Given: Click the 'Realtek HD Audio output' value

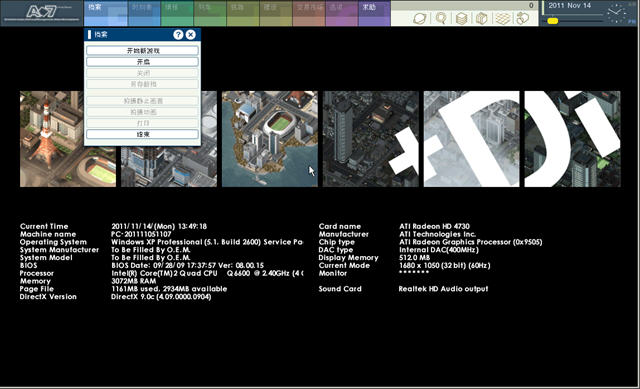Looking at the screenshot, I should [x=443, y=289].
